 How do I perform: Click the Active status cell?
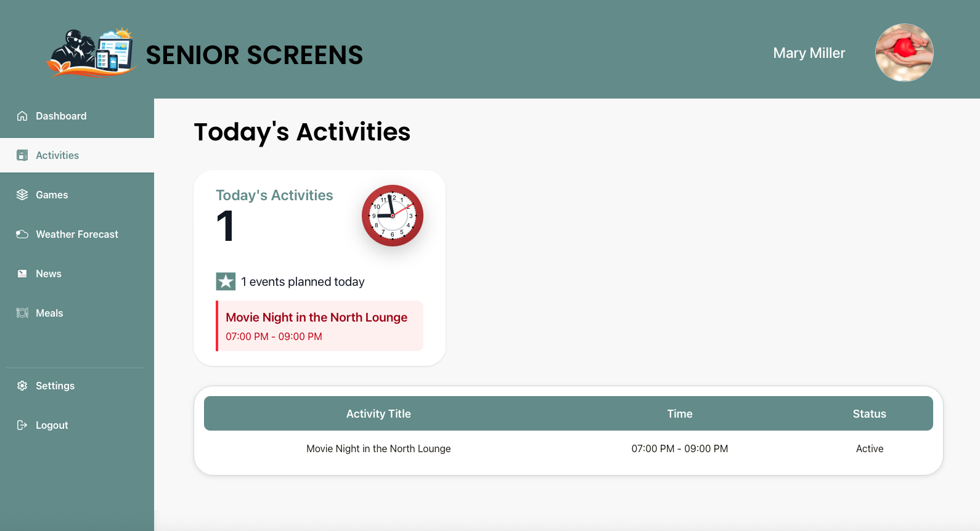coord(870,448)
